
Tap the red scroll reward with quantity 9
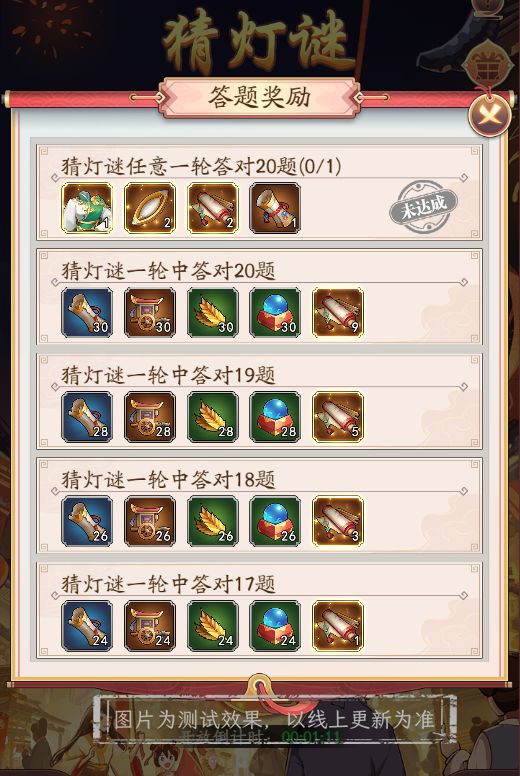(338, 313)
